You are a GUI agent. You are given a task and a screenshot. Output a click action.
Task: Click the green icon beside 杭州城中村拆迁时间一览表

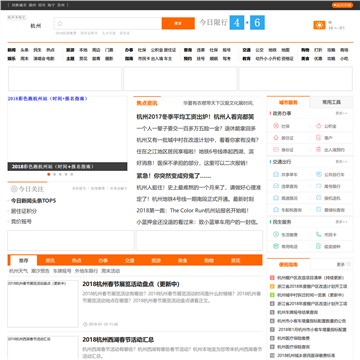point(272,295)
